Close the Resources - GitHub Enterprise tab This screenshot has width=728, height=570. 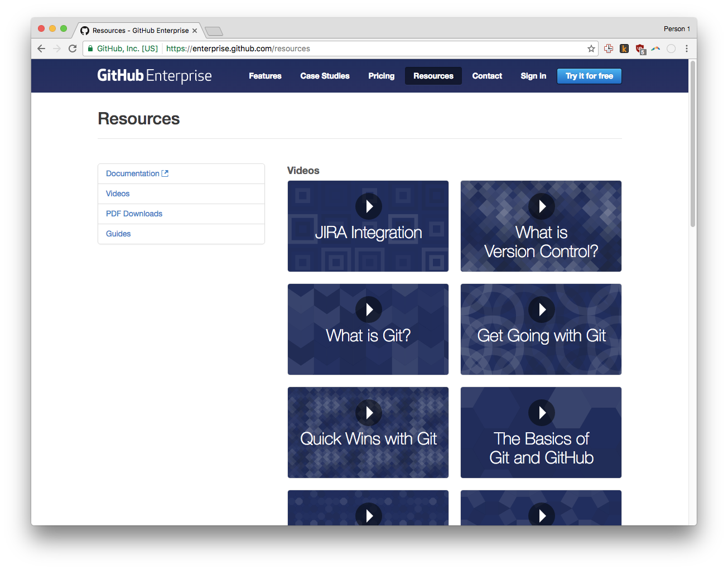195,31
